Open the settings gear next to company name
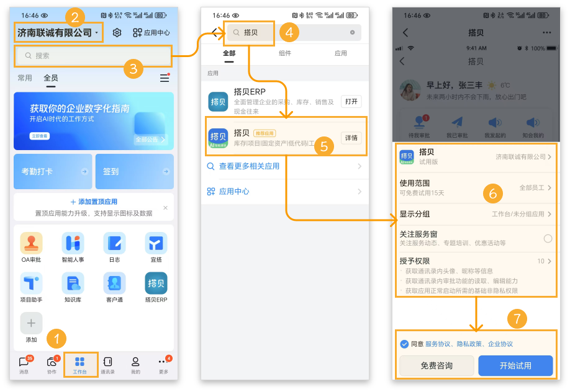The height and width of the screenshot is (392, 570). 117,33
